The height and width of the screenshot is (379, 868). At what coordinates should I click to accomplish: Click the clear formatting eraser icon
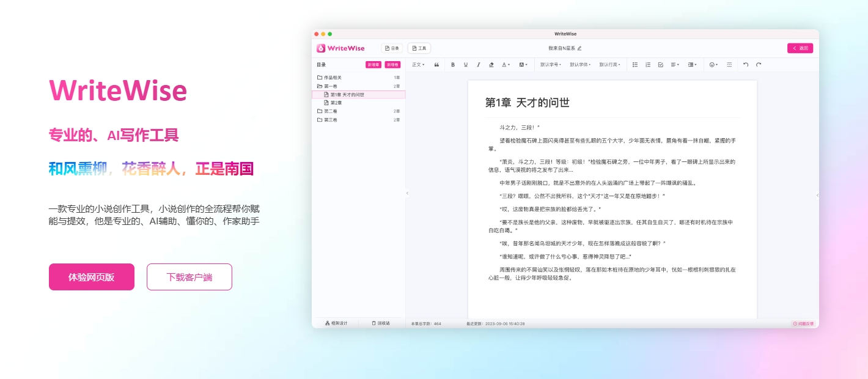tap(491, 64)
